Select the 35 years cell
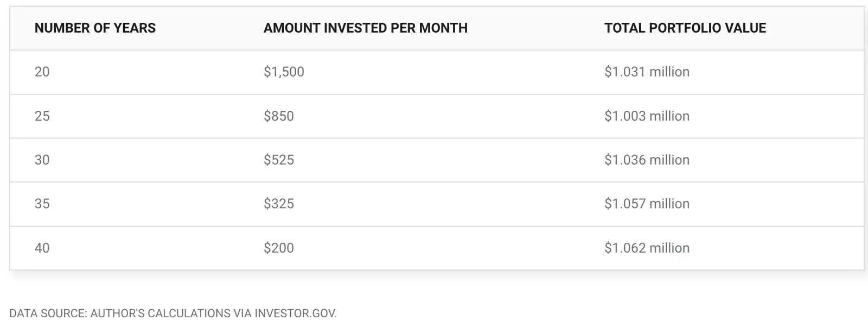 pyautogui.click(x=42, y=204)
